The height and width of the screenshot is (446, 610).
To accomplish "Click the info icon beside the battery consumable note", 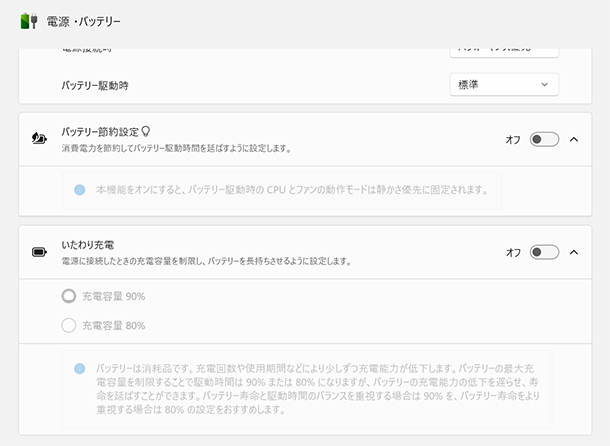I will click(x=80, y=369).
